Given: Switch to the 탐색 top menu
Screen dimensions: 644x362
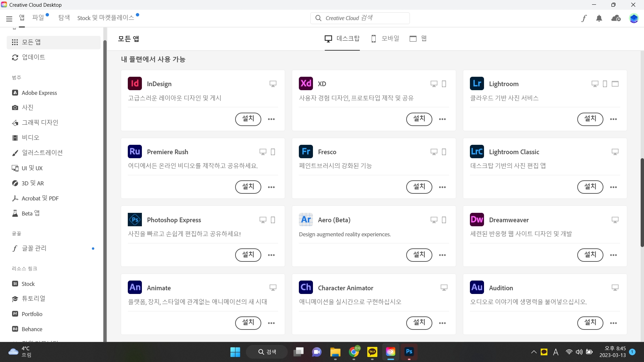Looking at the screenshot, I should coord(64,18).
